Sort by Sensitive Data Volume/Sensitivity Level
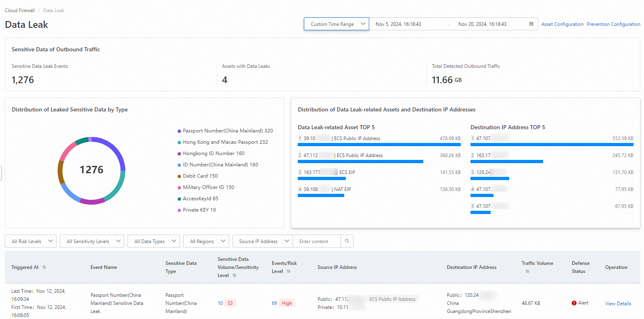The width and height of the screenshot is (644, 319). click(x=234, y=275)
